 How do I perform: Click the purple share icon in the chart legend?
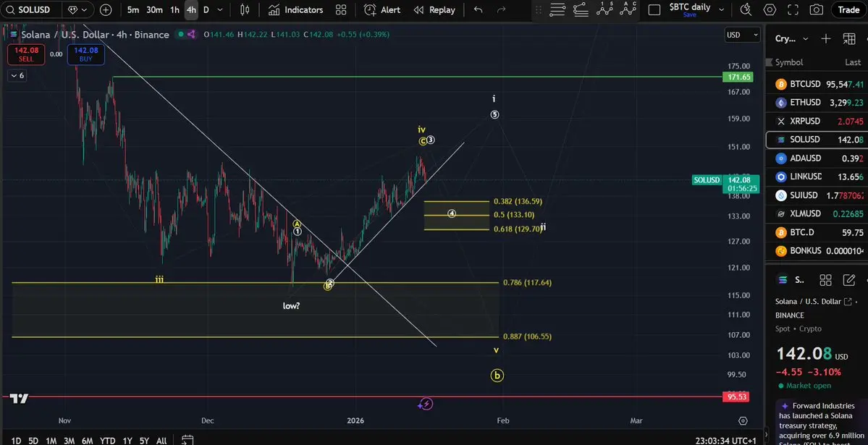(x=191, y=34)
